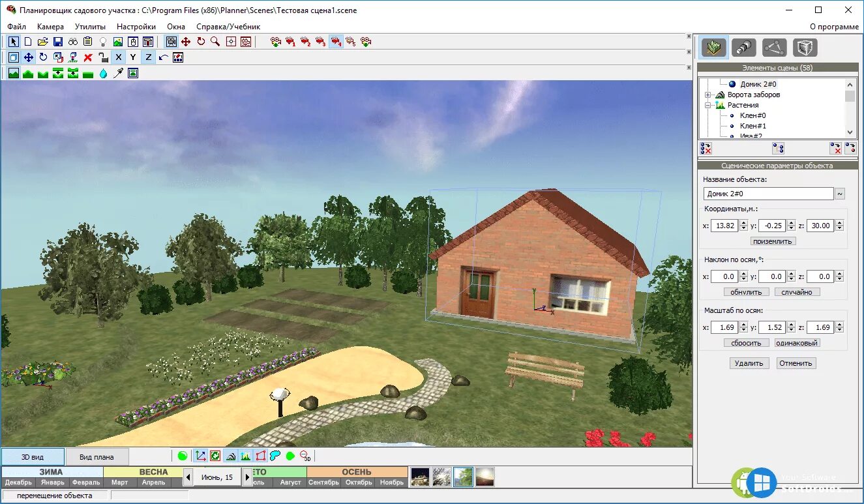Toggle the Y axis constraint button
864x504 pixels.
pyautogui.click(x=133, y=57)
